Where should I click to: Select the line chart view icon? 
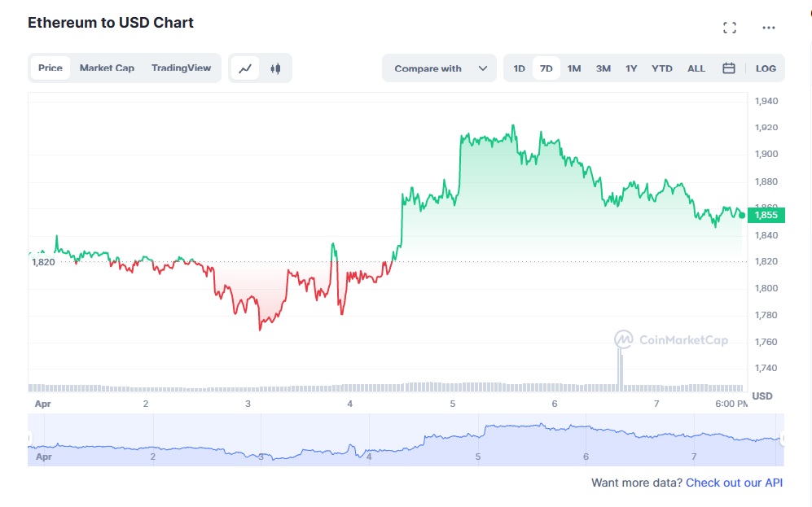246,68
